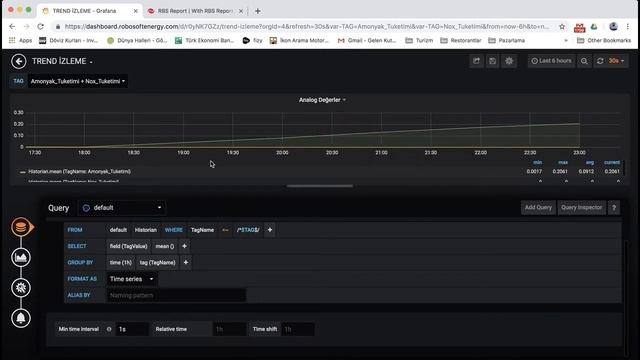Viewport: 640px width, 360px height.
Task: Edit the TagName WHERE key segment
Action: pyautogui.click(x=202, y=230)
